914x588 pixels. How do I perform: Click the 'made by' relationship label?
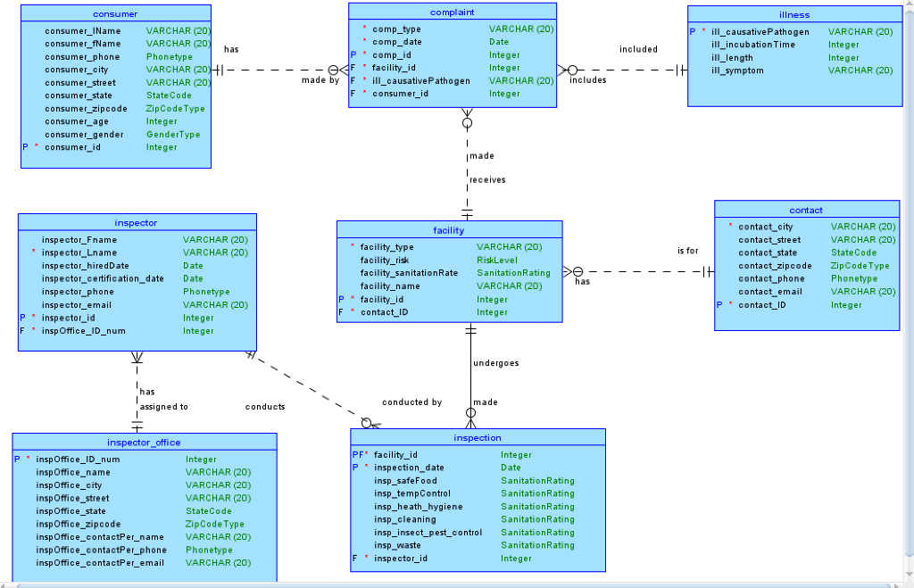click(x=320, y=80)
